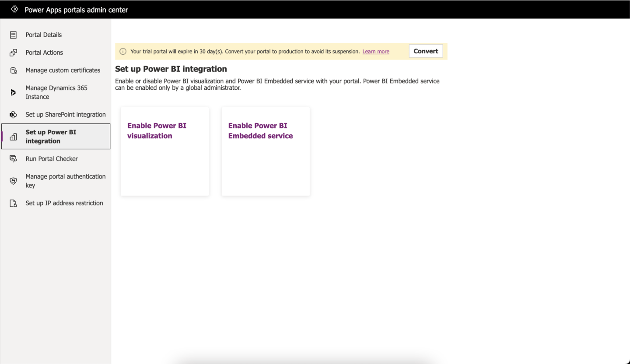This screenshot has width=630, height=364.
Task: Select the Power BI integration chart icon
Action: (13, 136)
